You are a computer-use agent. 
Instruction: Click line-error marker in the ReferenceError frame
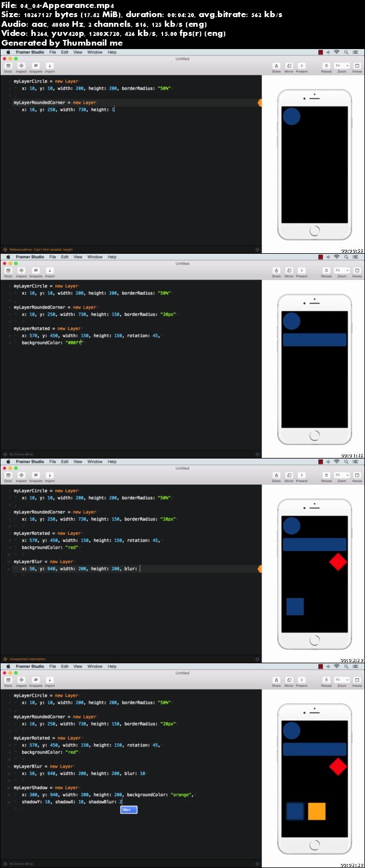pyautogui.click(x=260, y=103)
